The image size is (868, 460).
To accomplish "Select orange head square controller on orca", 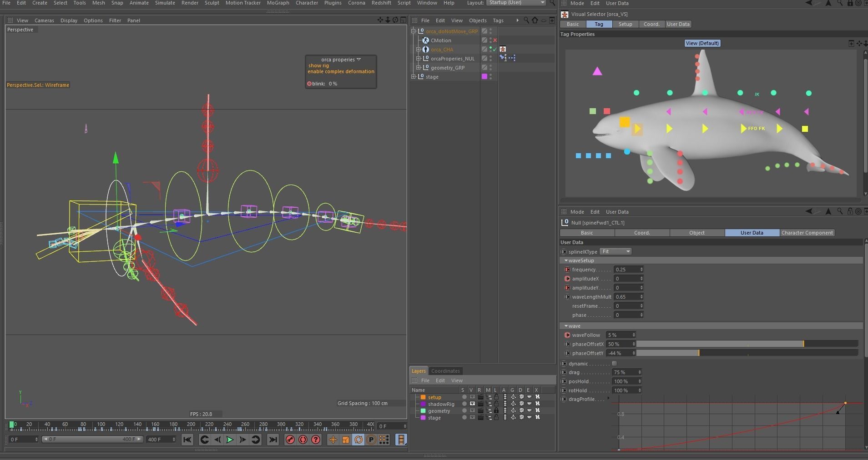I will (x=625, y=122).
